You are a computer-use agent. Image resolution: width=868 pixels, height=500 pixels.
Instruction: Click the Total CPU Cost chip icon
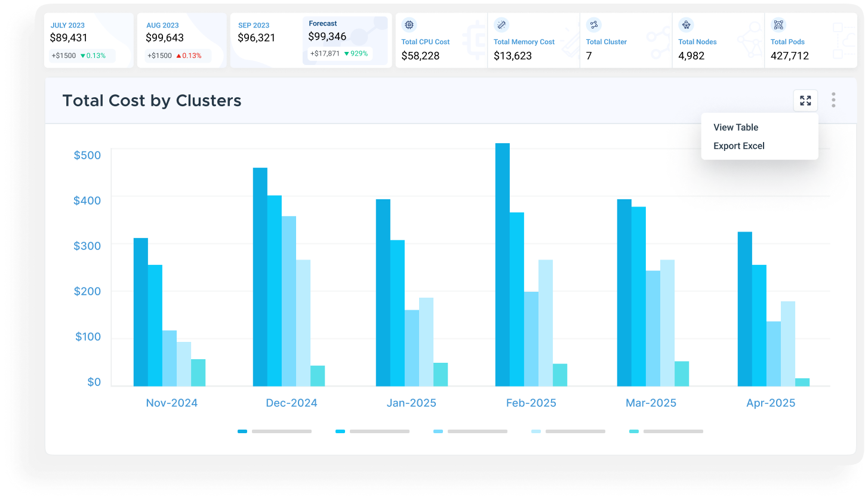409,25
